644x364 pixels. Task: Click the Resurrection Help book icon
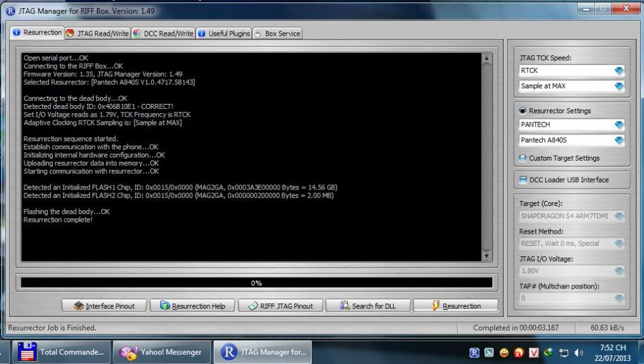click(x=165, y=305)
